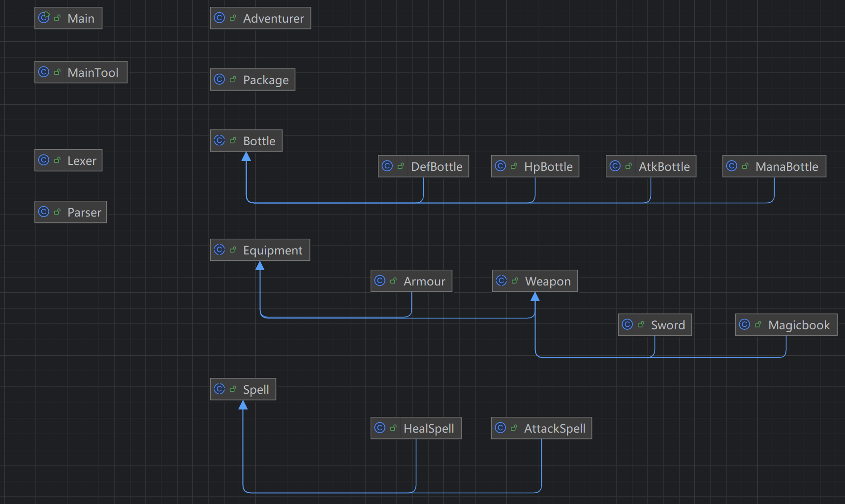Click the class icon on the base Bottle node
The width and height of the screenshot is (845, 504).
coord(219,140)
